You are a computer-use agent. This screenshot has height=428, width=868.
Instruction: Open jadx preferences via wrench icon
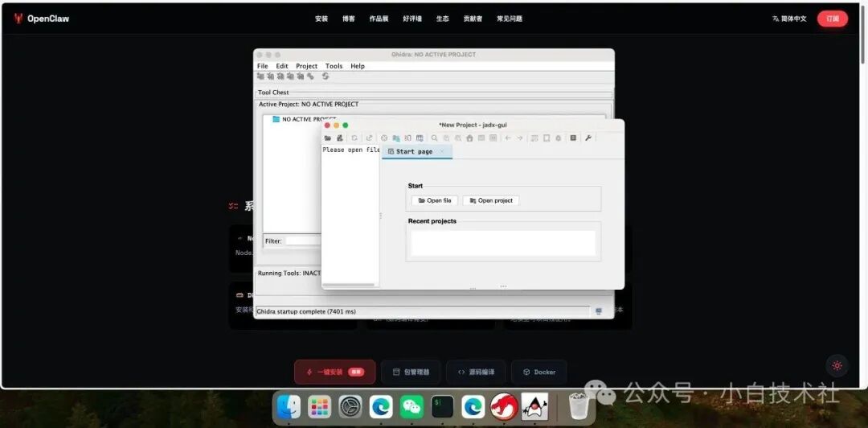pos(588,138)
